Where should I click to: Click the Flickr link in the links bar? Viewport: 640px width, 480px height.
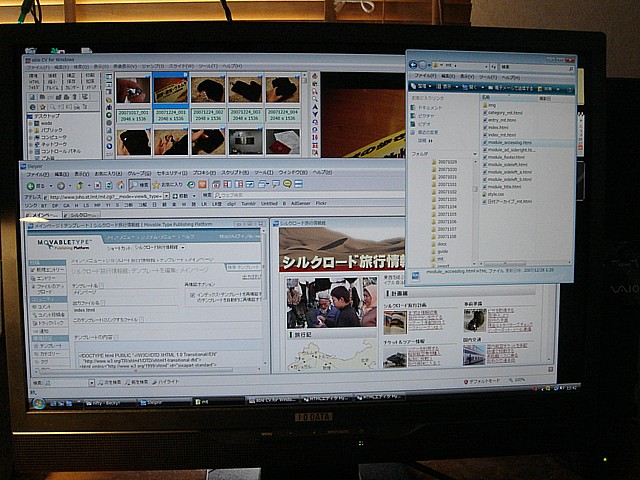coord(321,203)
